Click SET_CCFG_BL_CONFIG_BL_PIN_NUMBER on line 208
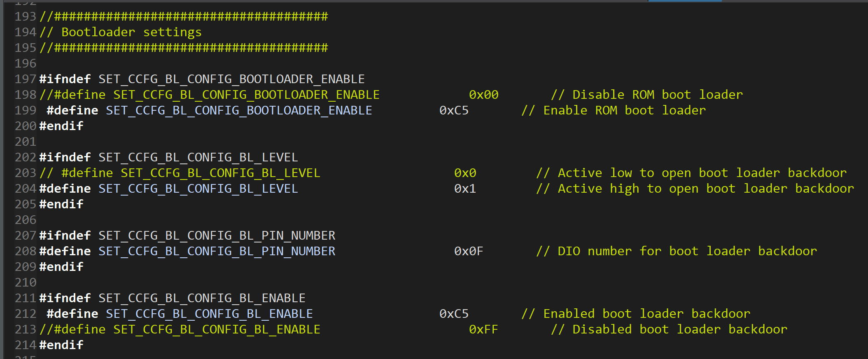 tap(217, 251)
